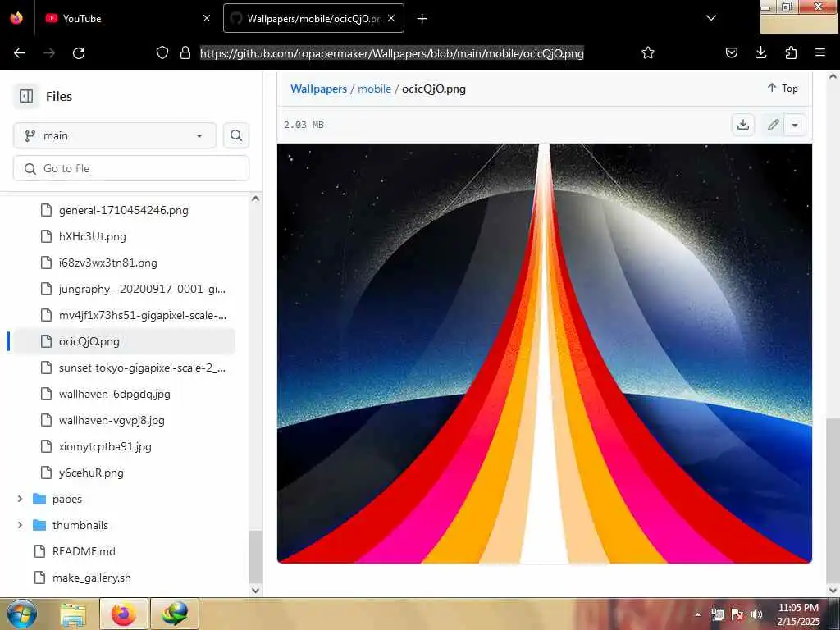This screenshot has height=630, width=840.
Task: Expand the thumbnails folder
Action: click(20, 525)
